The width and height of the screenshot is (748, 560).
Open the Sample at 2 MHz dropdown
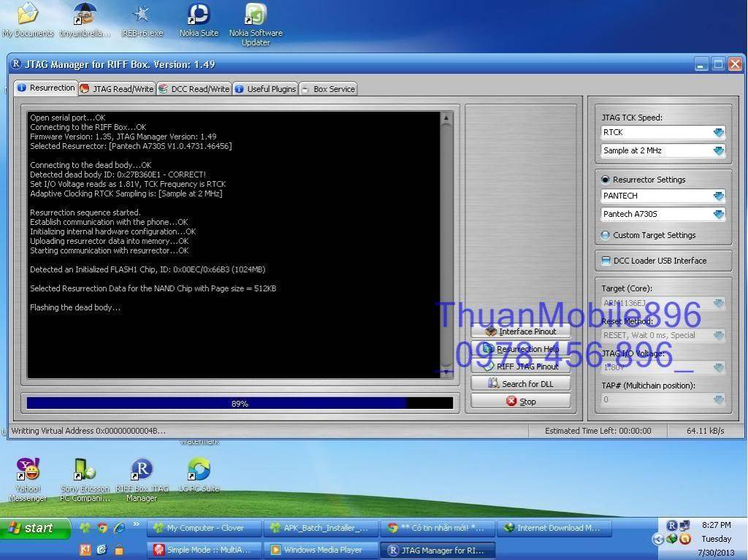click(719, 150)
